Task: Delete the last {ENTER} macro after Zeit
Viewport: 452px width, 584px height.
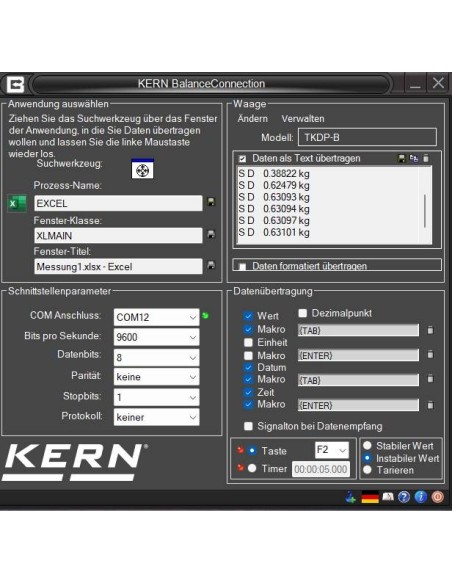Action: click(430, 405)
